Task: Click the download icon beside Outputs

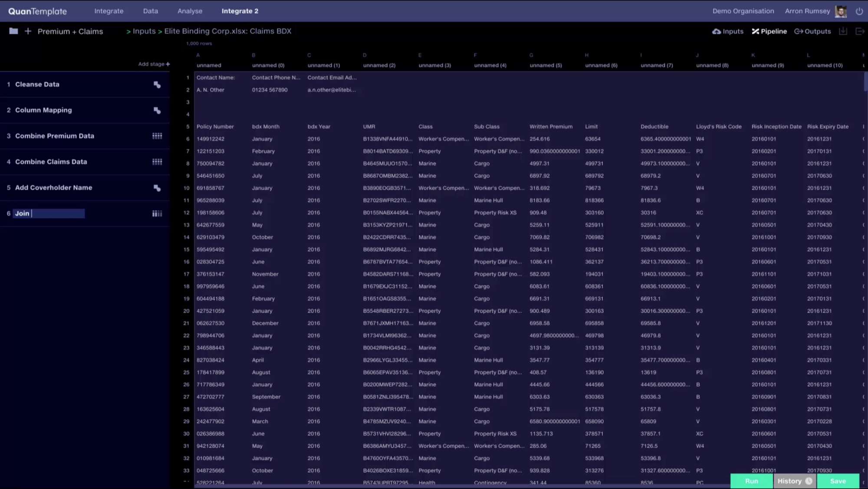Action: tap(843, 31)
